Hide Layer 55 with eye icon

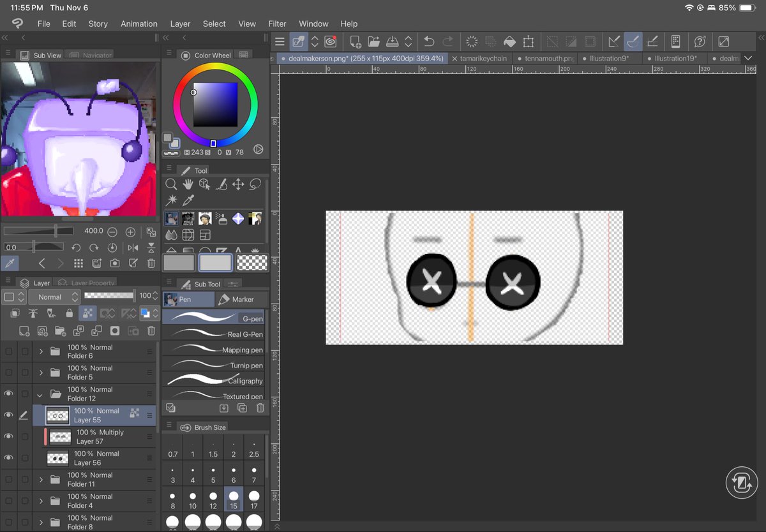point(8,415)
